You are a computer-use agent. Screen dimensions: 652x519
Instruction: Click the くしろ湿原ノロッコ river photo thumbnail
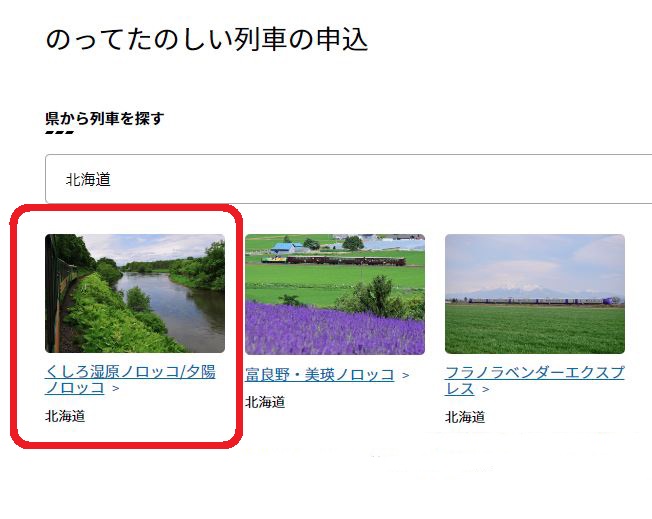tap(135, 294)
